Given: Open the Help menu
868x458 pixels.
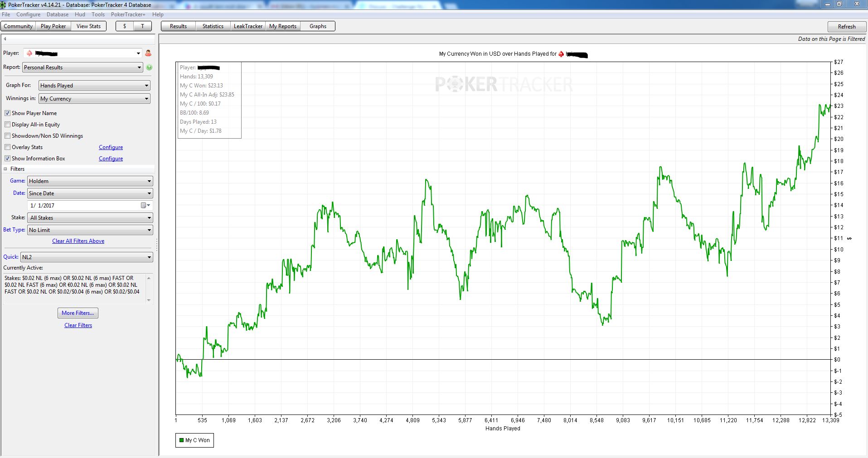Looking at the screenshot, I should click(x=158, y=14).
